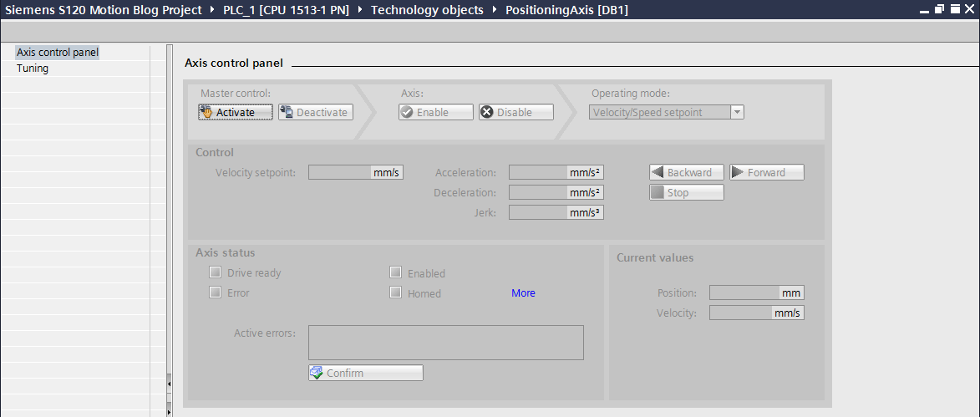
Task: Click the PositioningAxis [DB1] breadcrumb
Action: point(567,10)
